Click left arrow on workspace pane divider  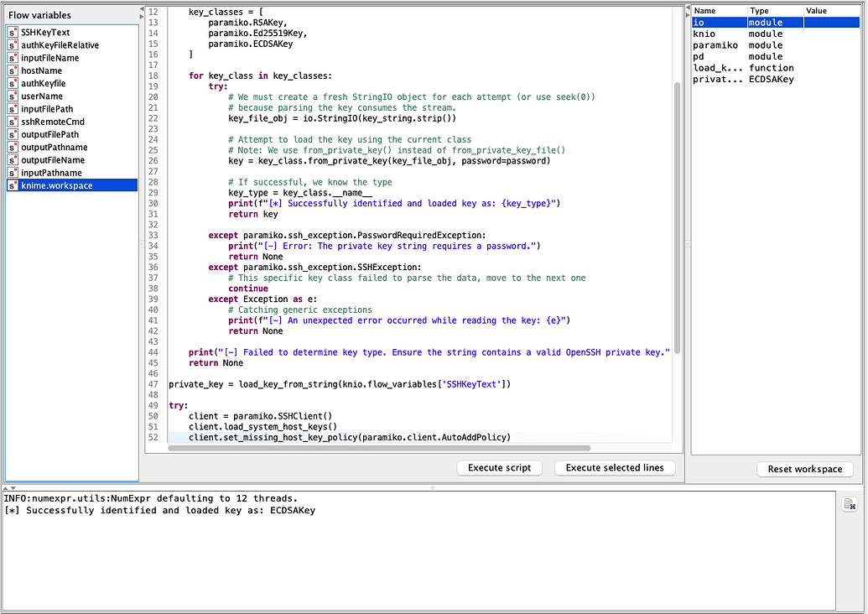[x=688, y=8]
